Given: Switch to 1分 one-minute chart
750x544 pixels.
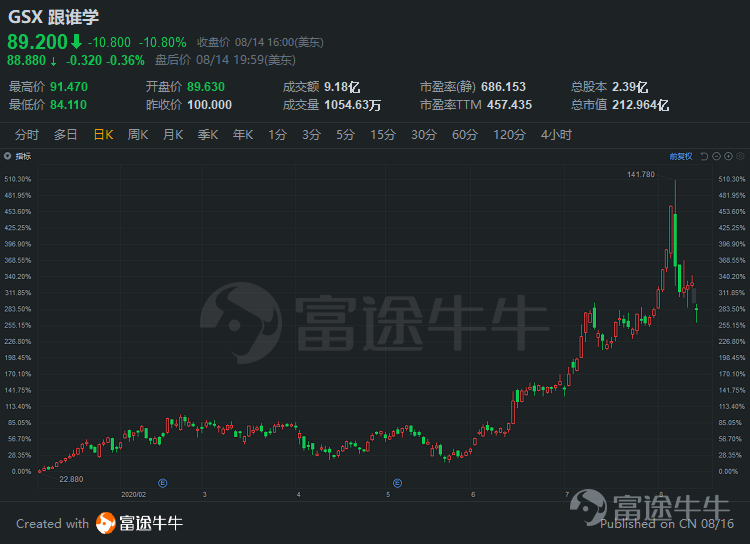Looking at the screenshot, I should [x=277, y=135].
